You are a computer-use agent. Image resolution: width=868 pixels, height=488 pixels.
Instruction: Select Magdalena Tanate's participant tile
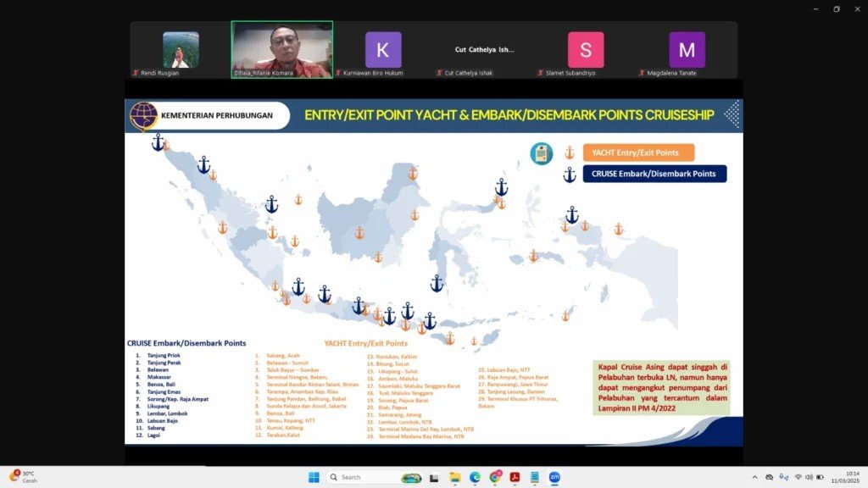[687, 50]
